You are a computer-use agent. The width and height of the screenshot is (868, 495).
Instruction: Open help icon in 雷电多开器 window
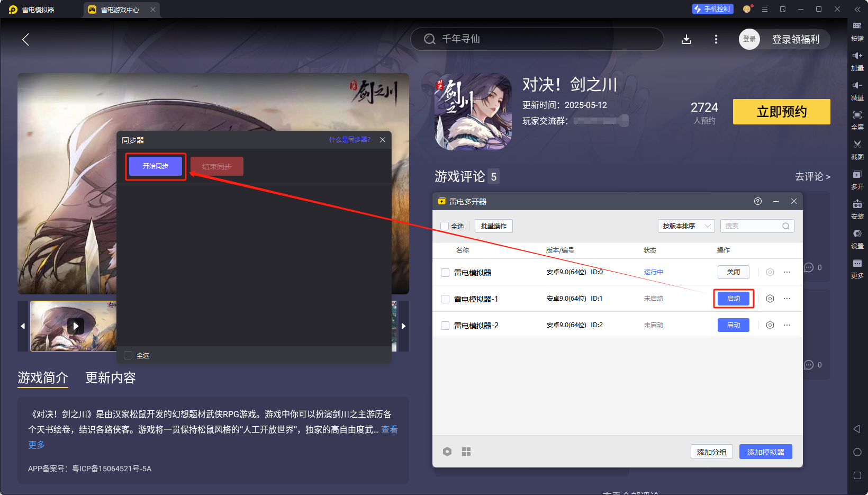758,201
